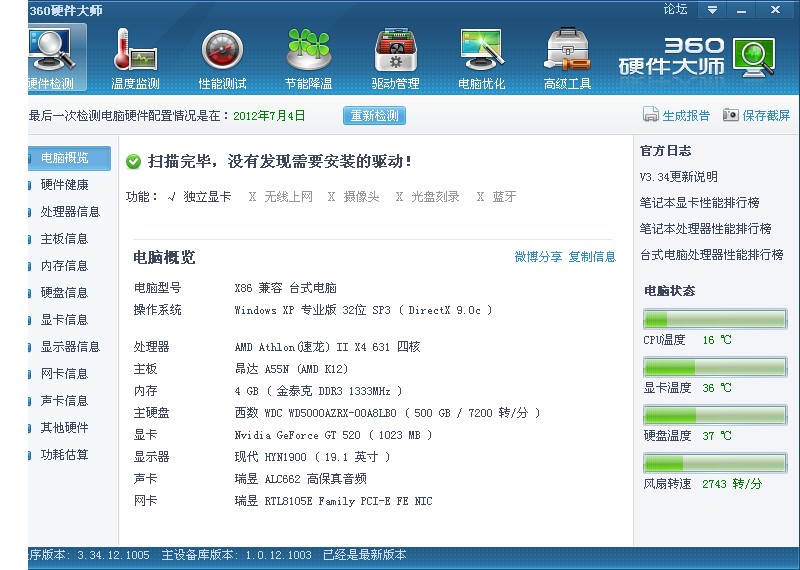Click the 硬盘温度 green progress bar
Viewport: 800px width, 570px height.
click(715, 415)
